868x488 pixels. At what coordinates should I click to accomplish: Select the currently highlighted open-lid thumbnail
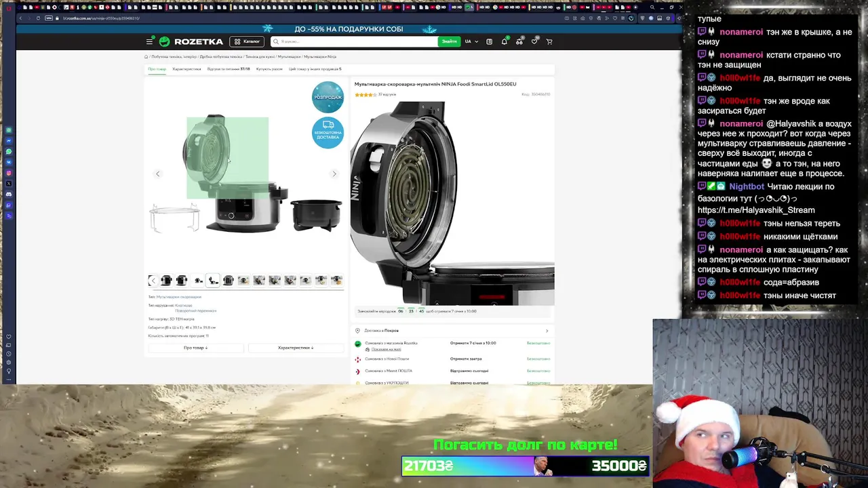[x=213, y=280]
